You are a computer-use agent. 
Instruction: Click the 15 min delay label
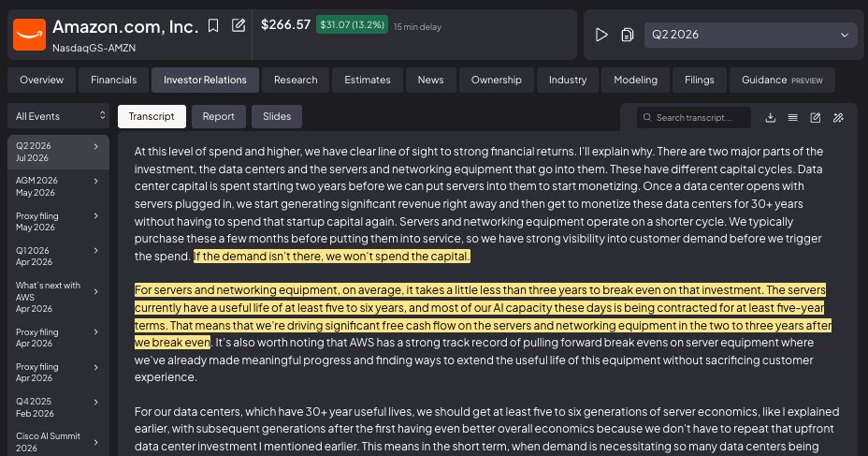(x=417, y=26)
